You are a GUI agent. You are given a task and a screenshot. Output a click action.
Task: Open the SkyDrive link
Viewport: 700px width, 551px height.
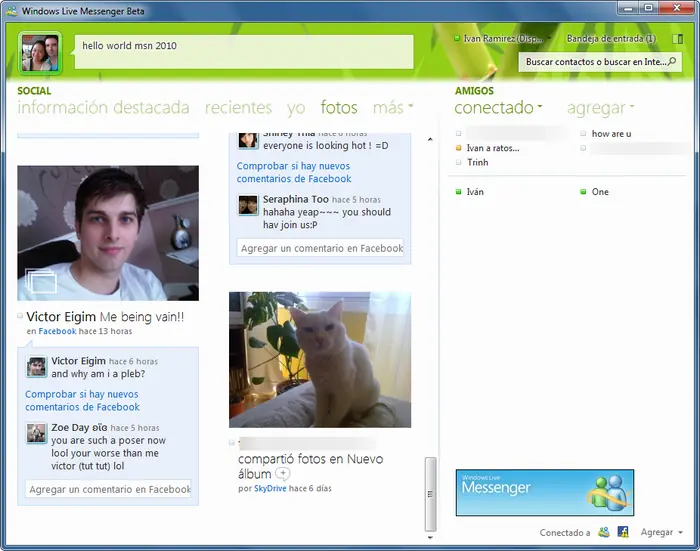tap(270, 488)
